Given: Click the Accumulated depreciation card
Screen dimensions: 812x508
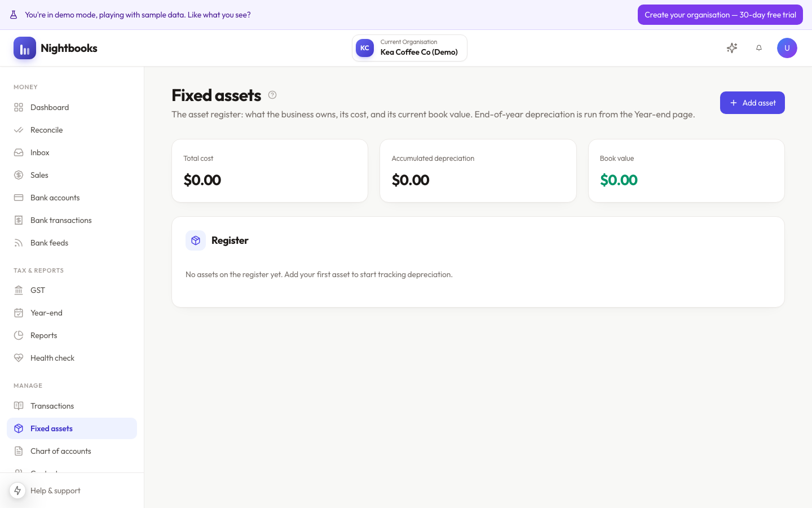Looking at the screenshot, I should [478, 170].
